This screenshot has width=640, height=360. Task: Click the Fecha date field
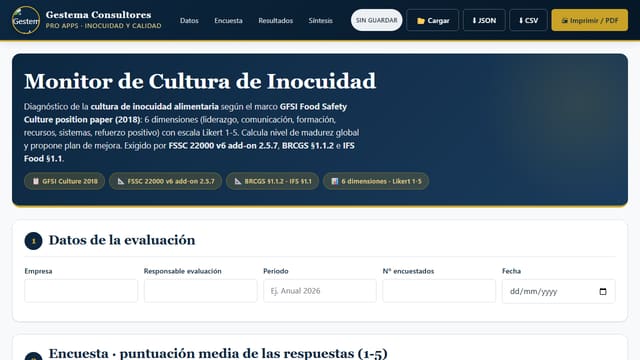[x=558, y=291]
